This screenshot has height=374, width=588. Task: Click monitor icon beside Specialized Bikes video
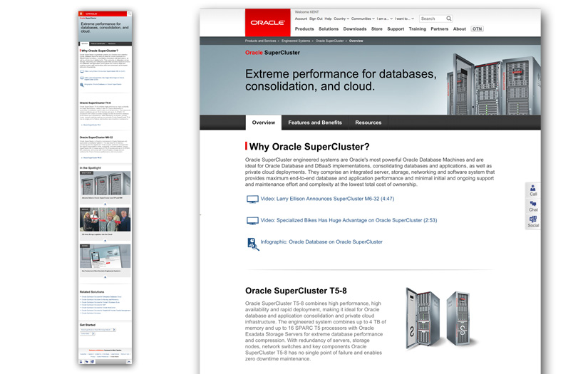click(252, 221)
